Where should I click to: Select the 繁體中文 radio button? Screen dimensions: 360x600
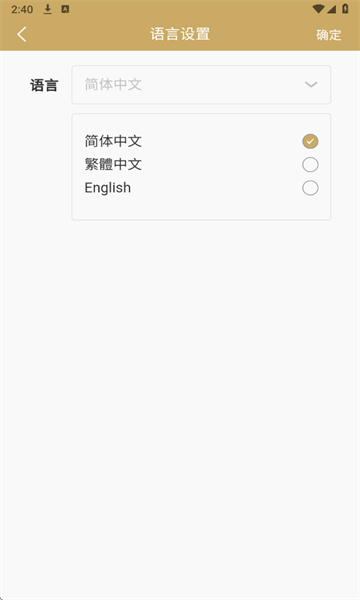point(310,165)
